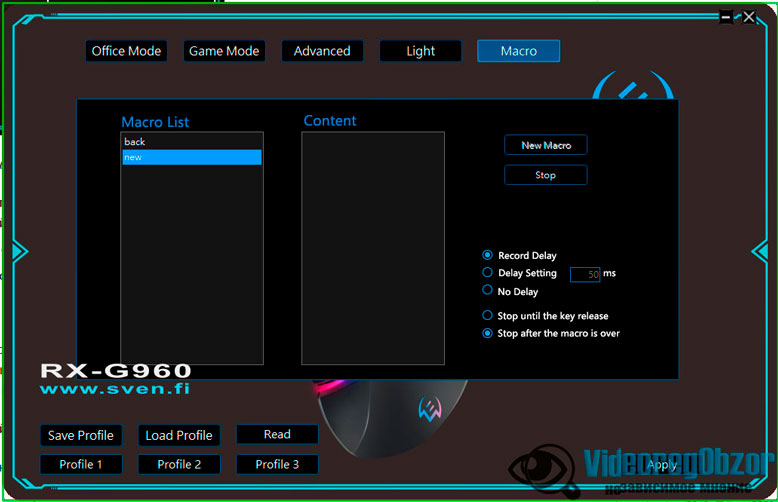Go to the Advanced tab
This screenshot has width=778, height=502.
click(x=322, y=51)
